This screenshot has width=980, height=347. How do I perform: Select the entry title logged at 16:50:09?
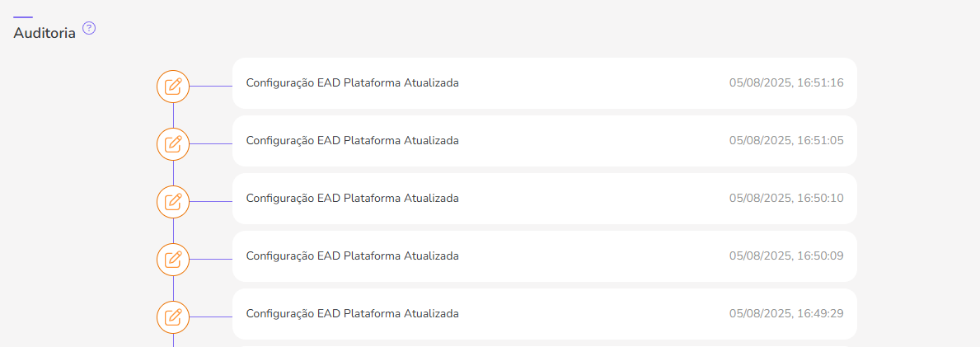tap(352, 256)
